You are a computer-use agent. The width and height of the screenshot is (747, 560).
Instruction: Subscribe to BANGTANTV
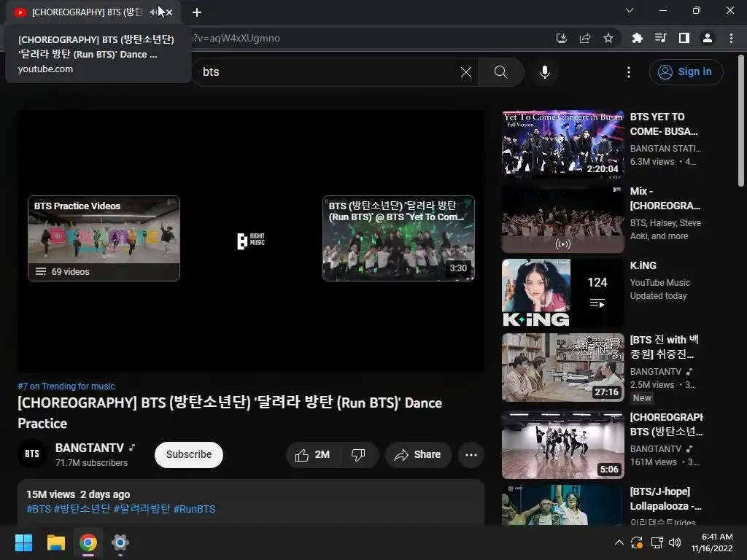pos(189,455)
